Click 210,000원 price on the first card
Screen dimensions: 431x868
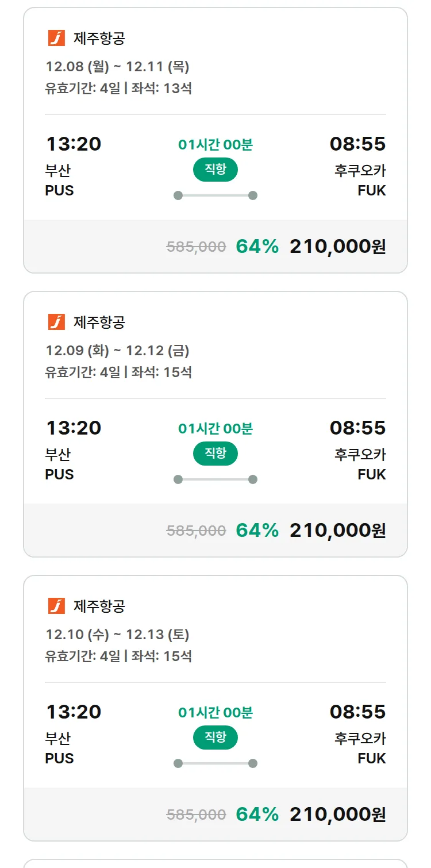pyautogui.click(x=337, y=247)
